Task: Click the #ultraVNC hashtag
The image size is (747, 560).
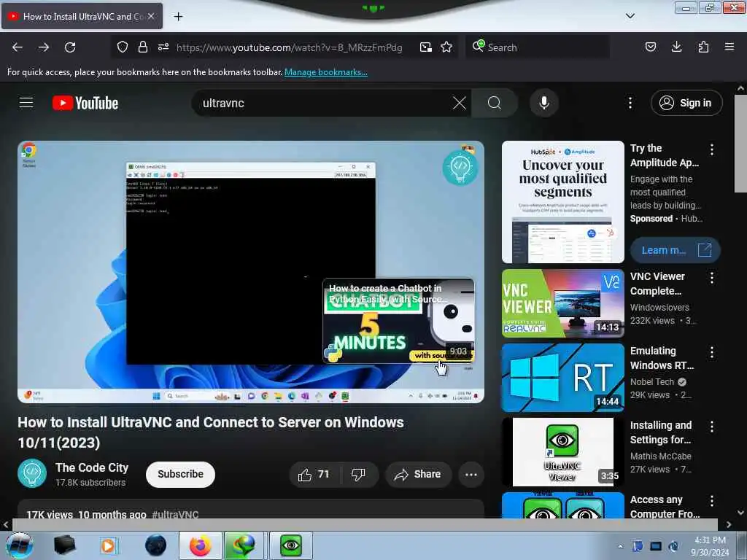Action: (x=175, y=514)
